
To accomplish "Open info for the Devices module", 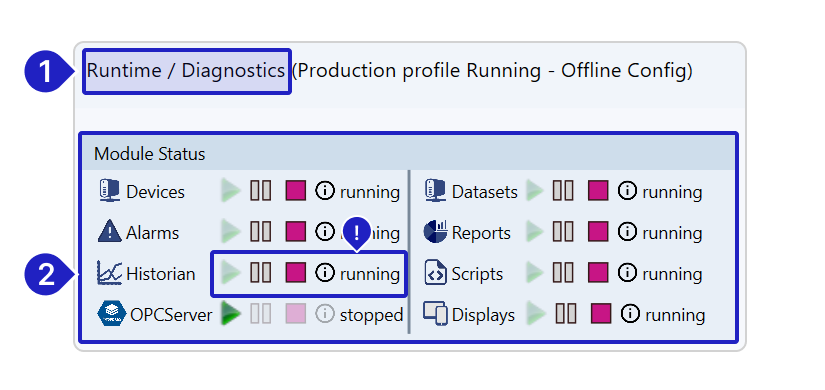I will coord(325,191).
